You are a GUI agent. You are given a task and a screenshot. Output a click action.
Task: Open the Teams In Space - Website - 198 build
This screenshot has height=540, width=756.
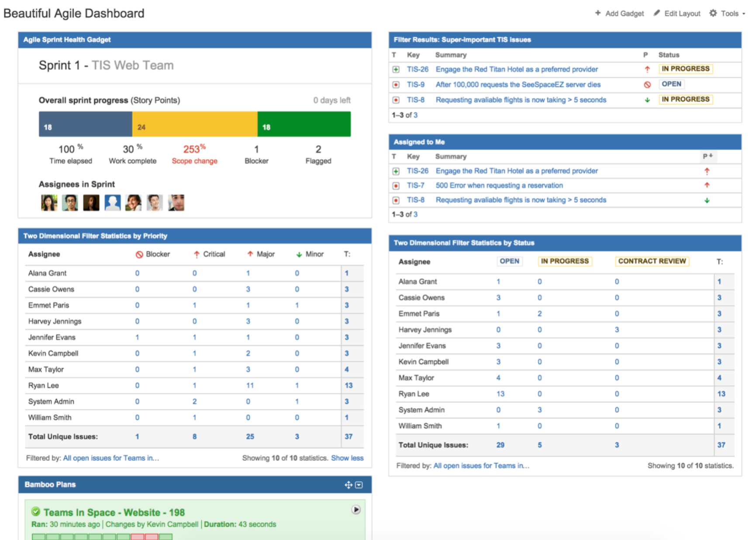tap(114, 512)
